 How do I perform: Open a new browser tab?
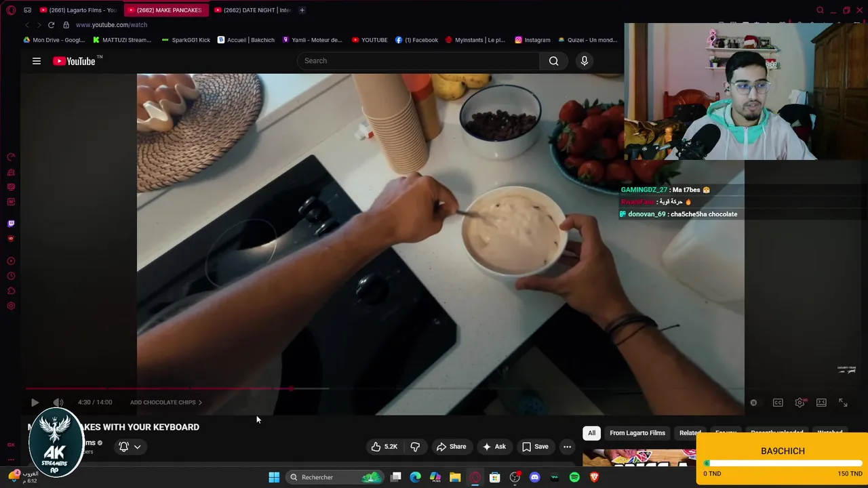tap(302, 10)
